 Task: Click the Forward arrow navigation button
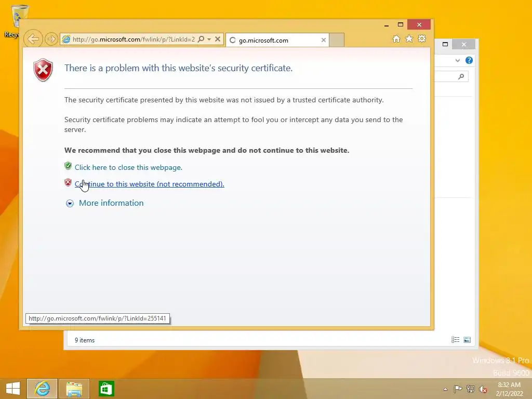[x=51, y=39]
